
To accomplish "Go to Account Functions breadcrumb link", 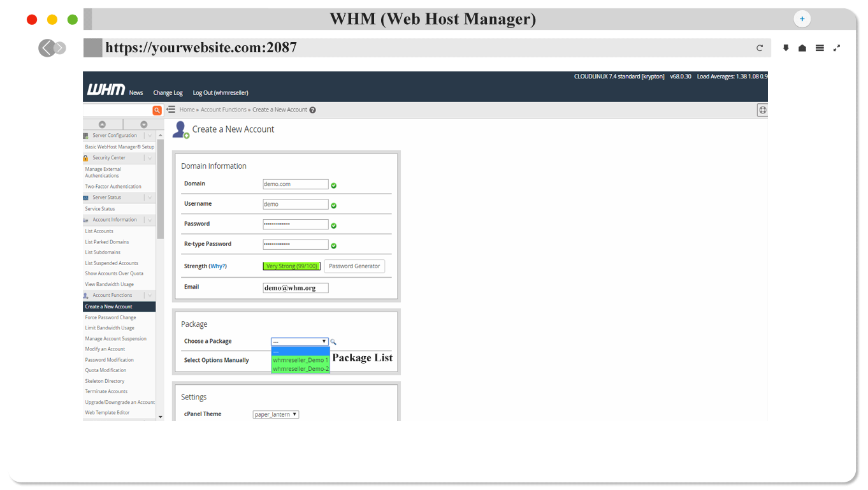I will click(223, 110).
